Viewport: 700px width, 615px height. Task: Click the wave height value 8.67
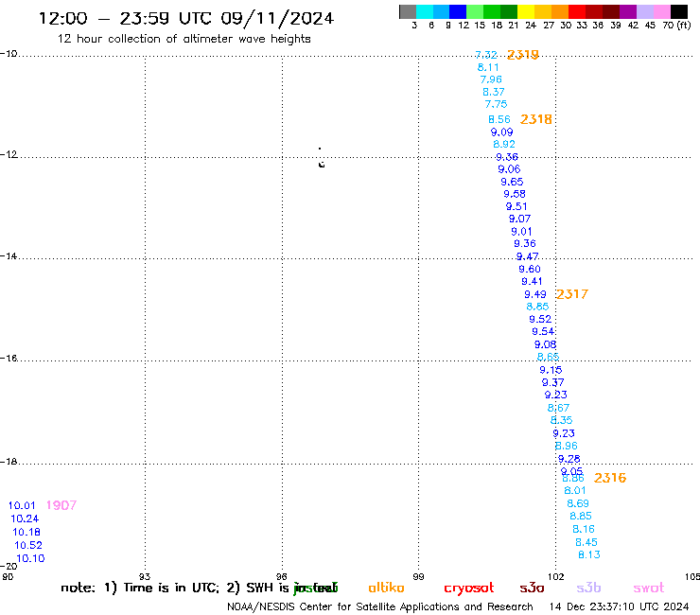pos(558,408)
